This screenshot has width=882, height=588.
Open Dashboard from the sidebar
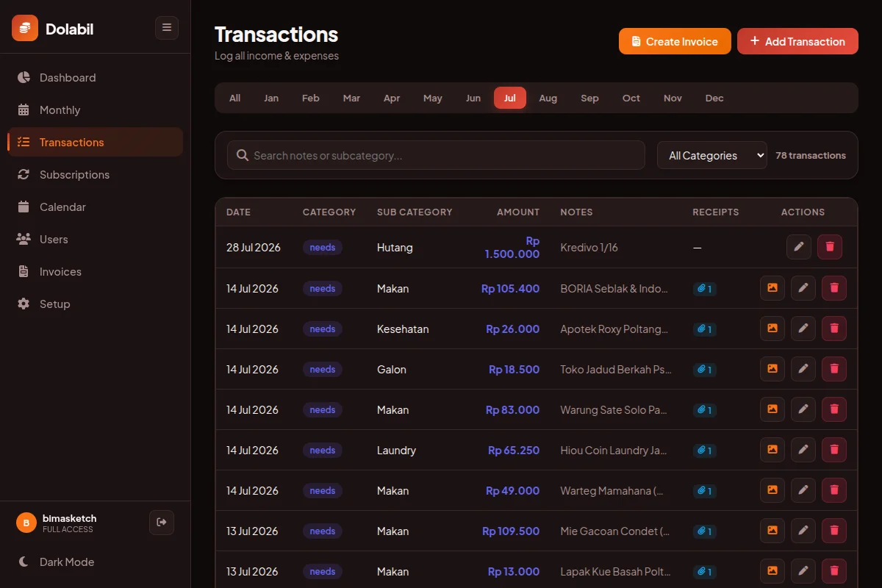point(95,78)
